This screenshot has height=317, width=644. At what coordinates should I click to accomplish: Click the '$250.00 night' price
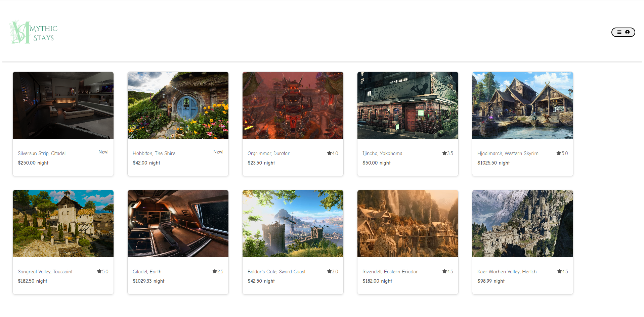(x=33, y=163)
